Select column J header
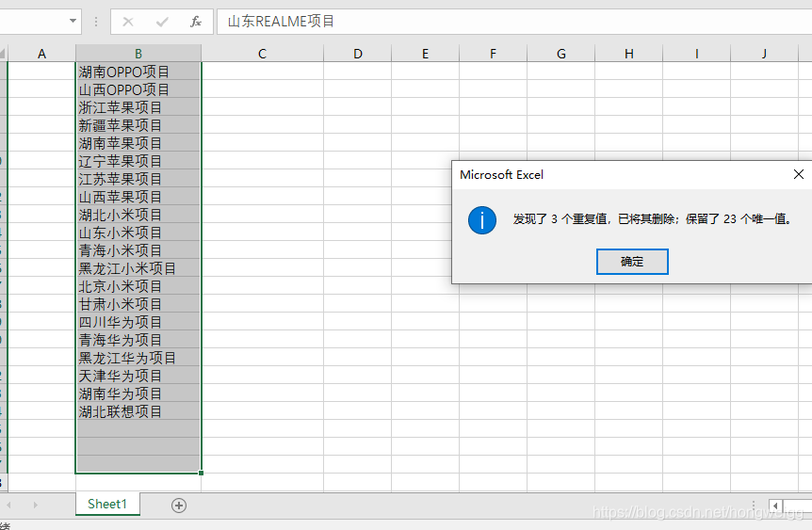812x530 pixels. [x=764, y=54]
